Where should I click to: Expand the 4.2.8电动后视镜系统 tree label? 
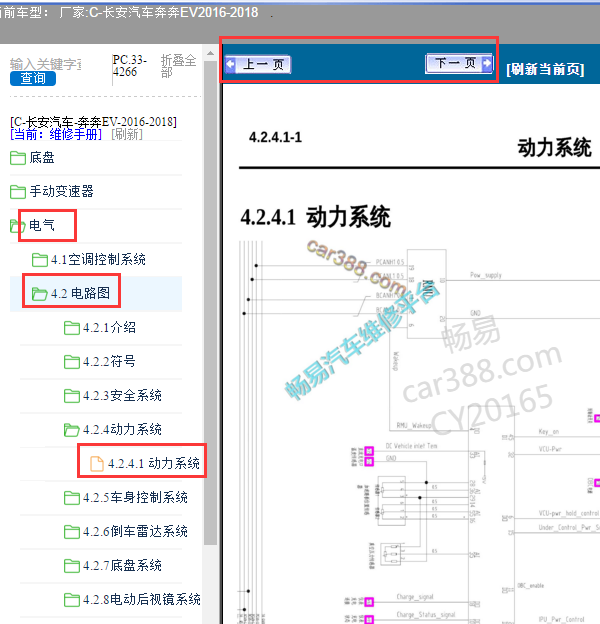coord(142,600)
